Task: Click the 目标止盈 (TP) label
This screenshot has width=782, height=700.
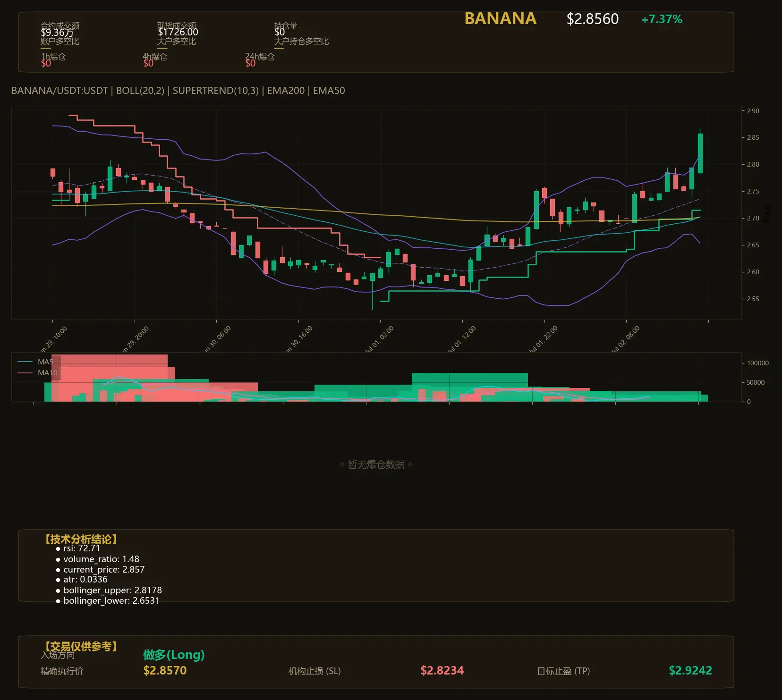Action: (563, 671)
